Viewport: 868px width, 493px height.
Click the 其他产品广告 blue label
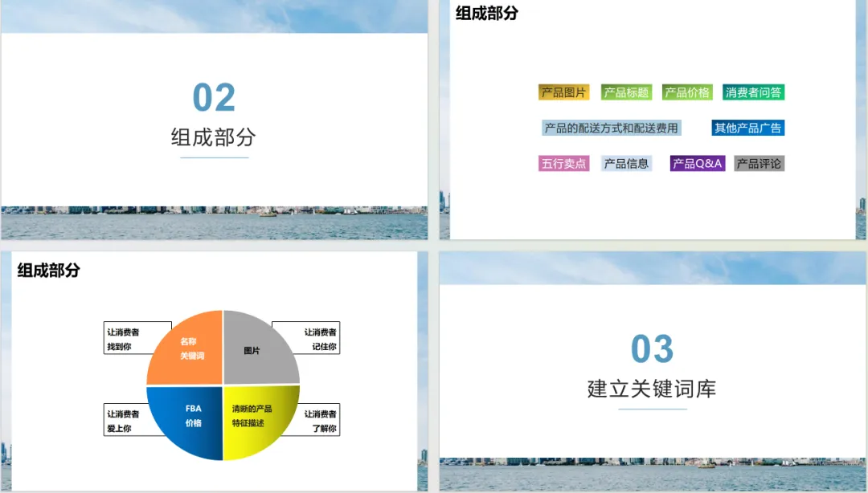coord(748,128)
